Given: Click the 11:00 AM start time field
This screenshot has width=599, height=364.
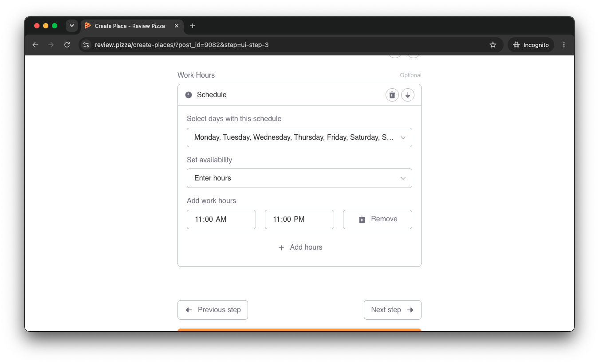Looking at the screenshot, I should (x=221, y=219).
